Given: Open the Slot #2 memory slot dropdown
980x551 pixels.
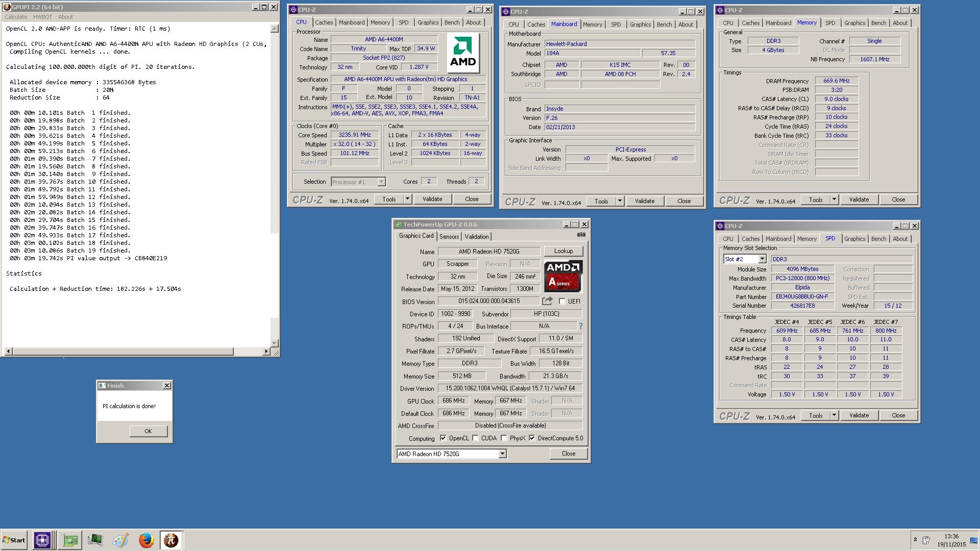Looking at the screenshot, I should pyautogui.click(x=744, y=259).
